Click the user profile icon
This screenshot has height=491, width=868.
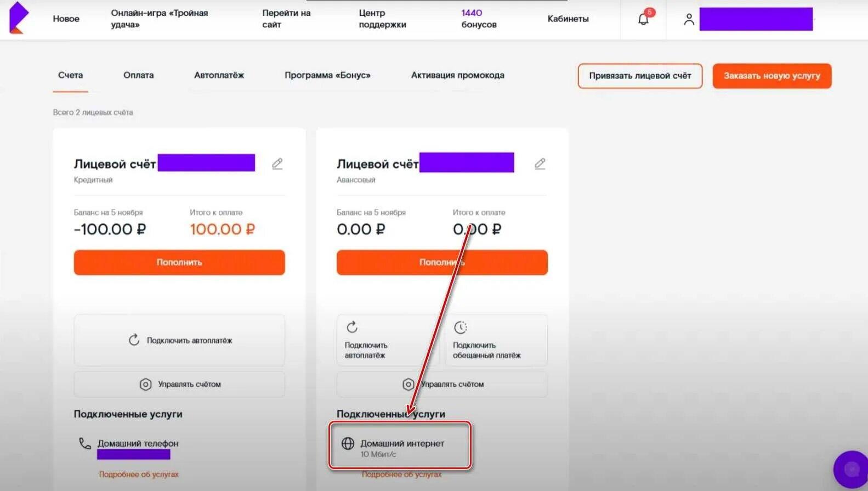(x=689, y=20)
